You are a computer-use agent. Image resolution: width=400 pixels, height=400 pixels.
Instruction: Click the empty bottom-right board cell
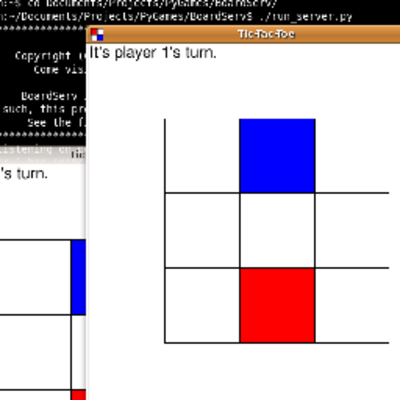(x=352, y=305)
